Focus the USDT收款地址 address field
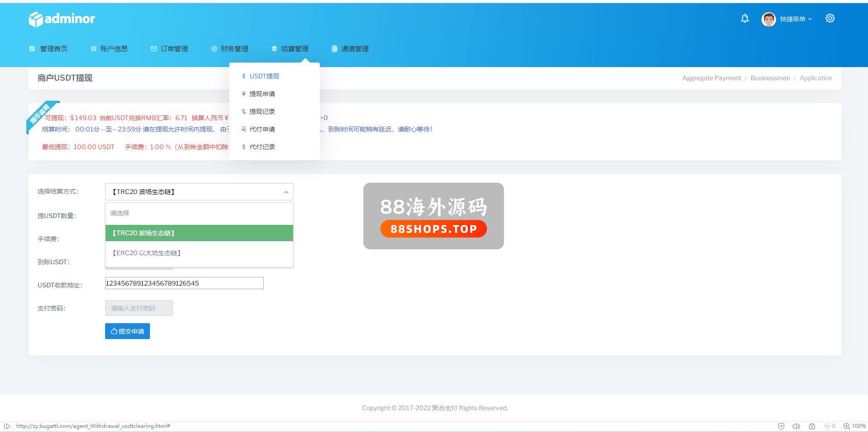The image size is (868, 432). [184, 283]
